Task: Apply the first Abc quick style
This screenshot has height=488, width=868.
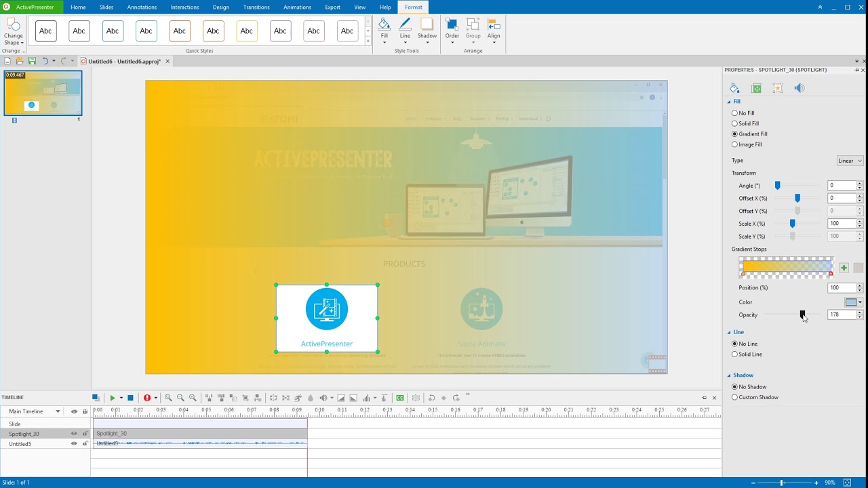Action: tap(45, 31)
